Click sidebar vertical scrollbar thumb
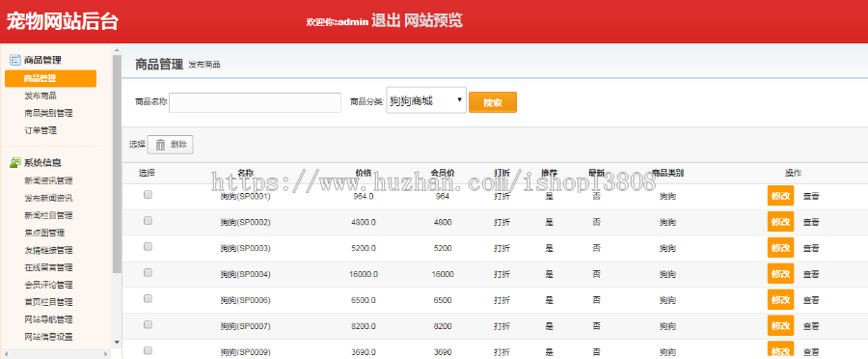 (117, 164)
